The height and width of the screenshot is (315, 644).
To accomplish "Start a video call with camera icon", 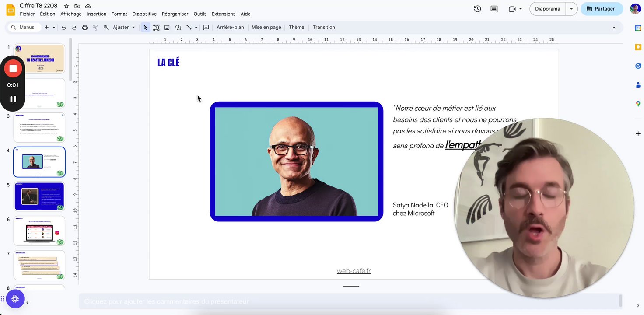I will [x=512, y=9].
